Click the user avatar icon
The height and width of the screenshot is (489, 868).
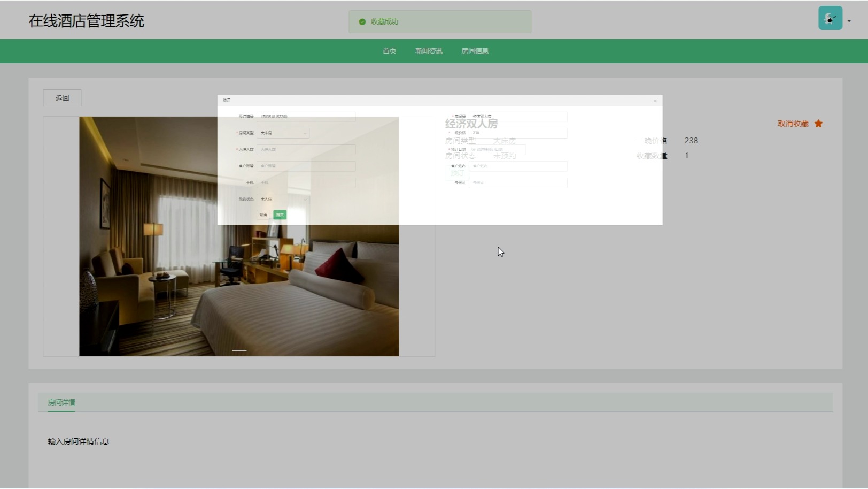click(830, 18)
